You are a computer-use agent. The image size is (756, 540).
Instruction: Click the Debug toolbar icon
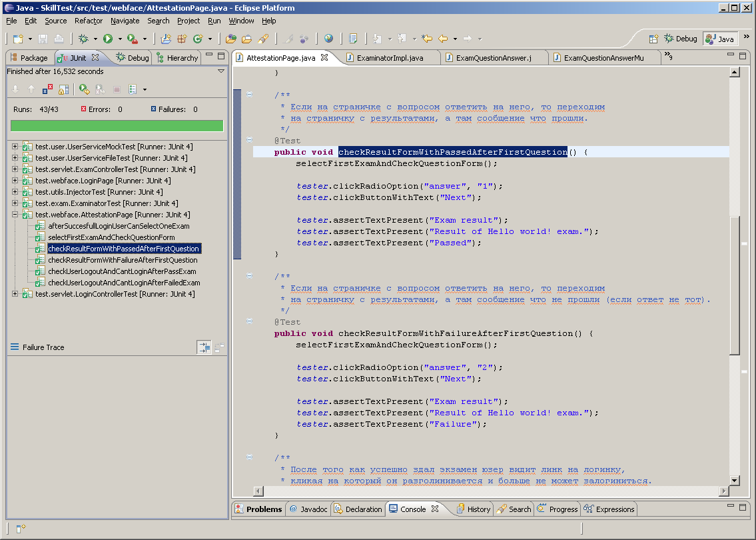(84, 38)
